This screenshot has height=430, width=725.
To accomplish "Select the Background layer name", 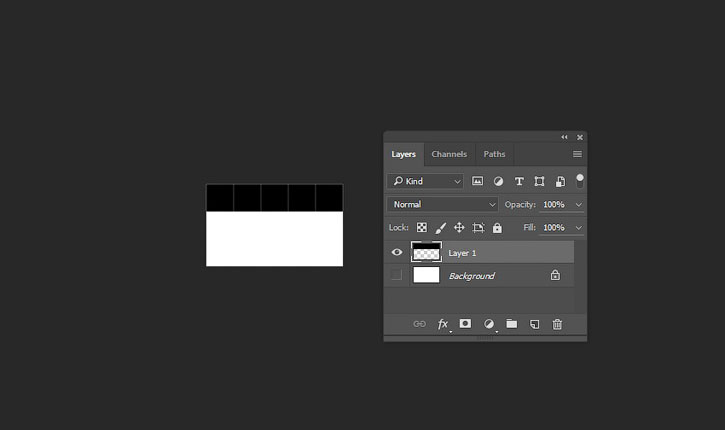I will [x=472, y=276].
